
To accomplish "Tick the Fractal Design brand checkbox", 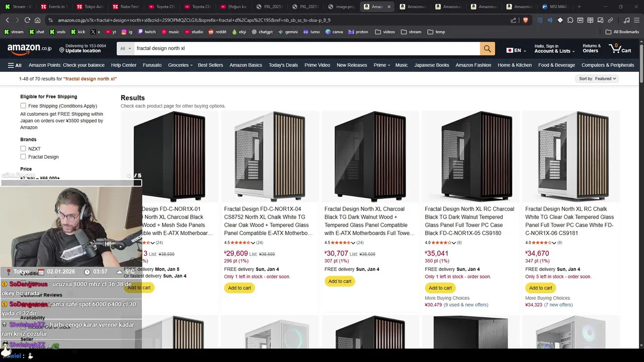I will (23, 157).
